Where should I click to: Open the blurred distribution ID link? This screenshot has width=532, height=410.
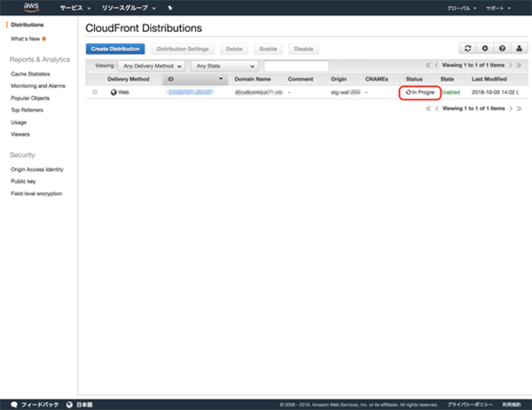(191, 92)
